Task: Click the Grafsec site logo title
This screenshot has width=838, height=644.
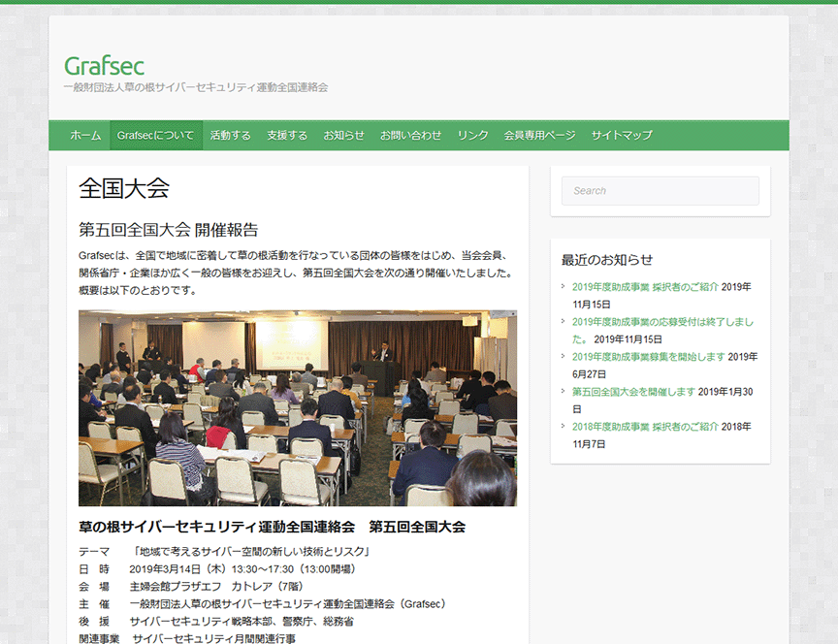Action: [x=104, y=66]
